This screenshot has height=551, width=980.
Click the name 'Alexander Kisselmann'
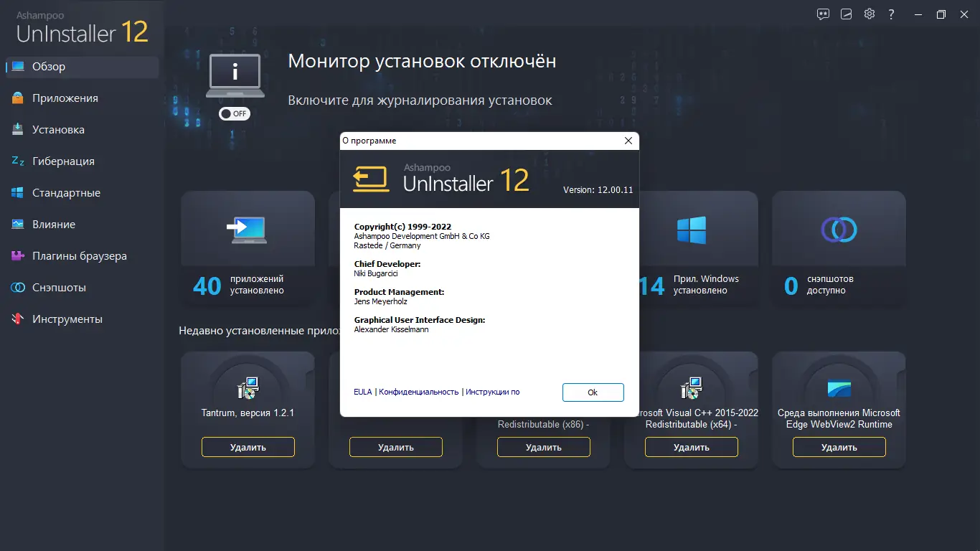click(392, 329)
